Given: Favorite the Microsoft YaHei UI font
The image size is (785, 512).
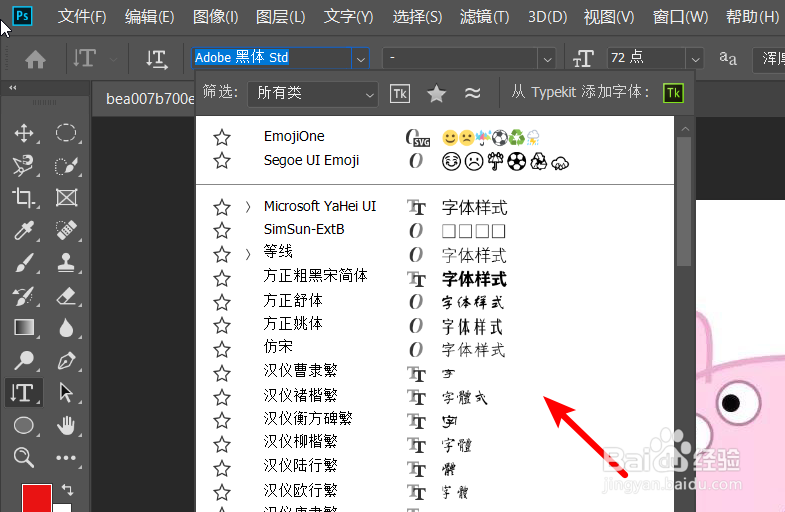Looking at the screenshot, I should (x=222, y=207).
